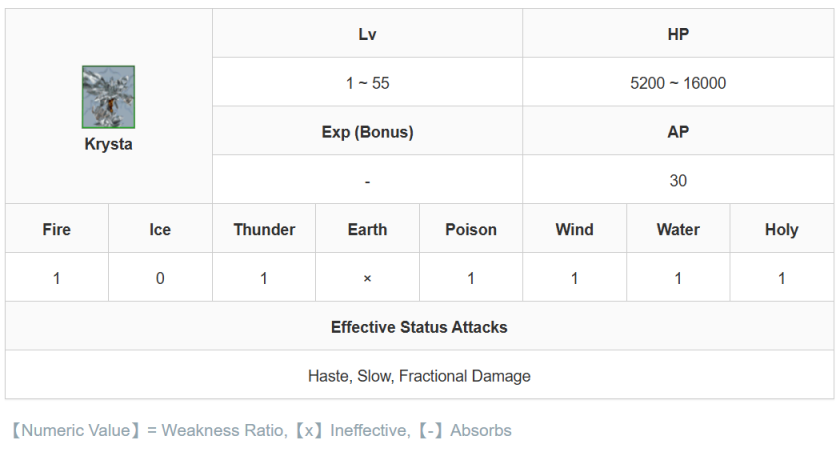The height and width of the screenshot is (452, 840).
Task: Click the Ice element header
Action: 160,230
